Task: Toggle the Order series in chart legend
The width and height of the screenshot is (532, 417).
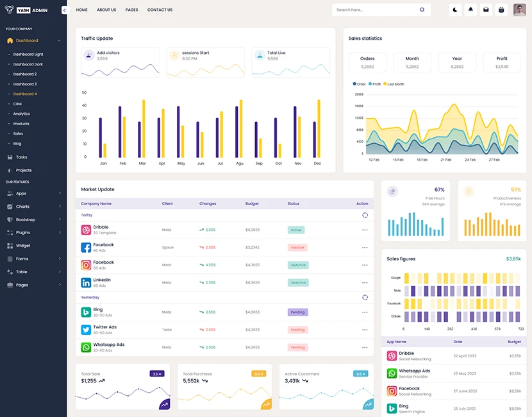Action: click(x=360, y=84)
